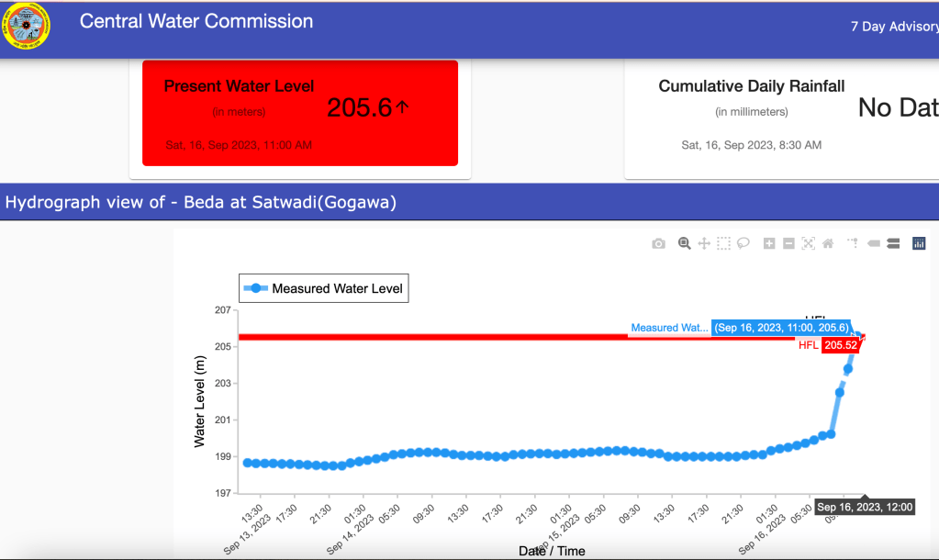Select the Pan tool in chart toolbar

(x=704, y=243)
